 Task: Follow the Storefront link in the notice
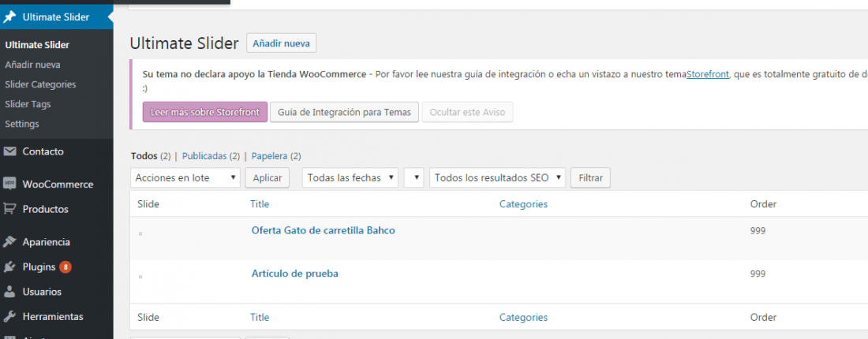(x=708, y=75)
